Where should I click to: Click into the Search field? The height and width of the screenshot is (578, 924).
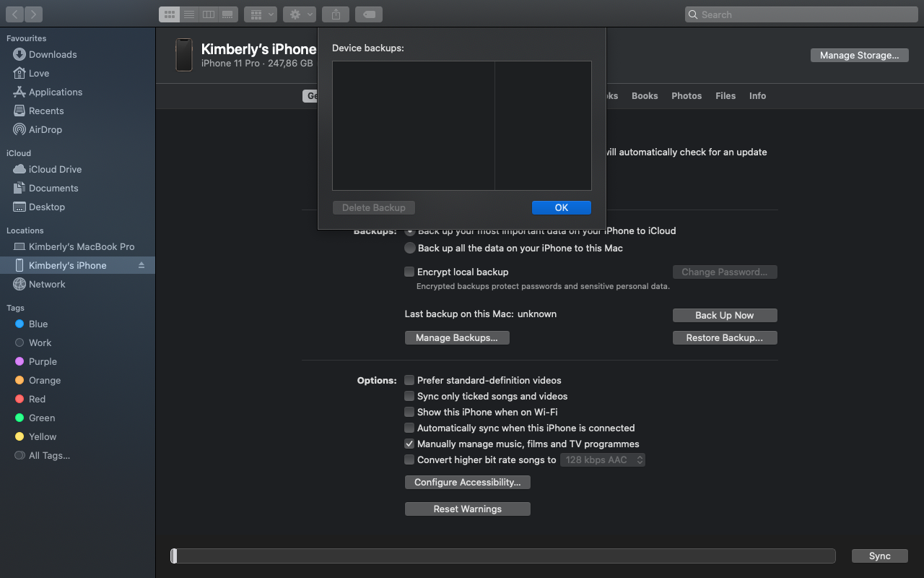coord(801,14)
